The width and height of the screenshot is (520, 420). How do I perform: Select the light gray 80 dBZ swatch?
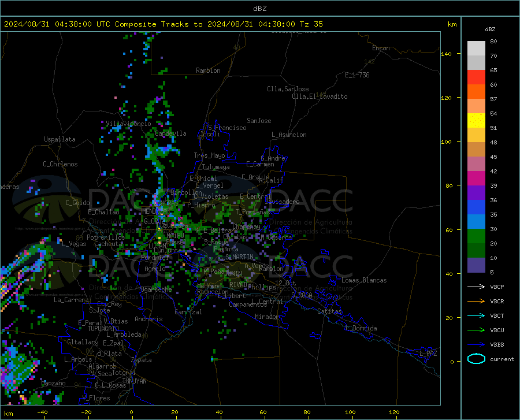476,49
